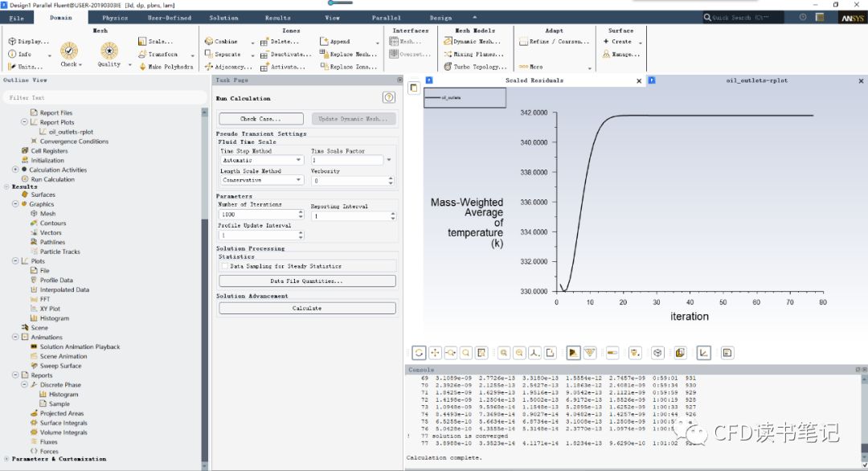Open the Time Scale Factor dropdown arrow
This screenshot has width=868, height=471.
[389, 160]
